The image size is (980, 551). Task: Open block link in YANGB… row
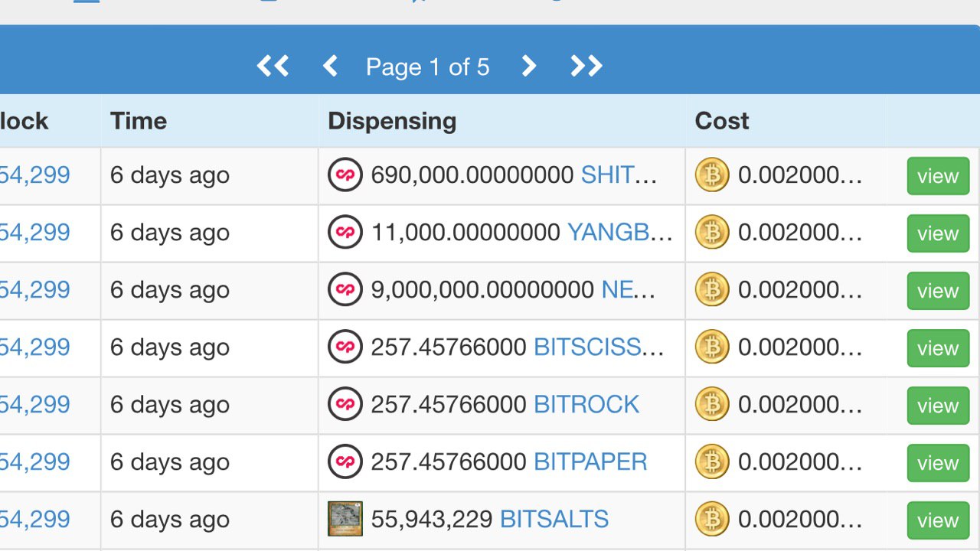(34, 233)
